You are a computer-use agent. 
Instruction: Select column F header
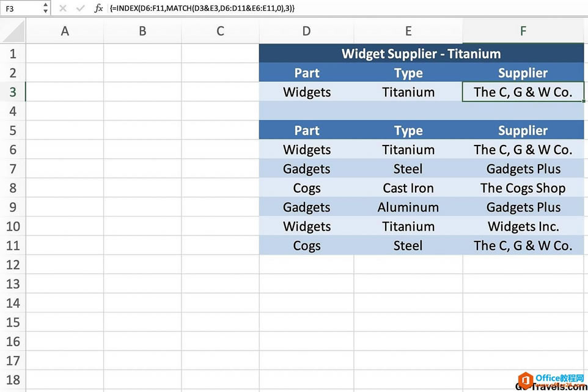(x=523, y=31)
